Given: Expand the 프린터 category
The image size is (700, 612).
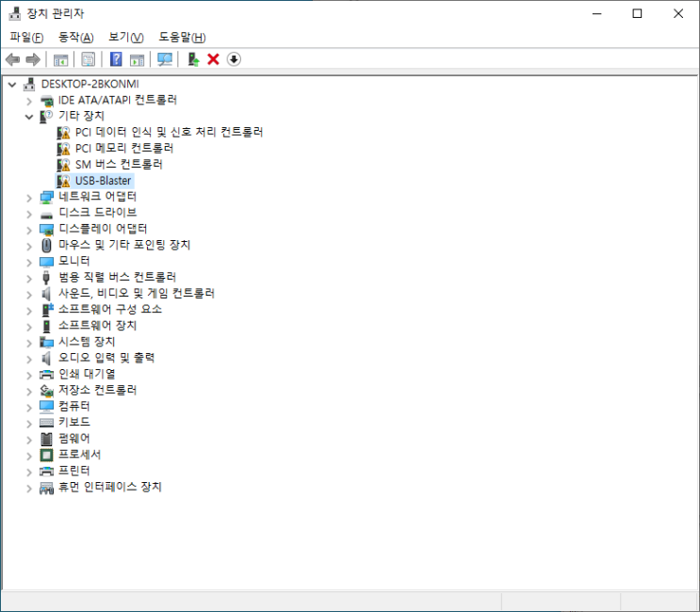Looking at the screenshot, I should click(x=29, y=472).
